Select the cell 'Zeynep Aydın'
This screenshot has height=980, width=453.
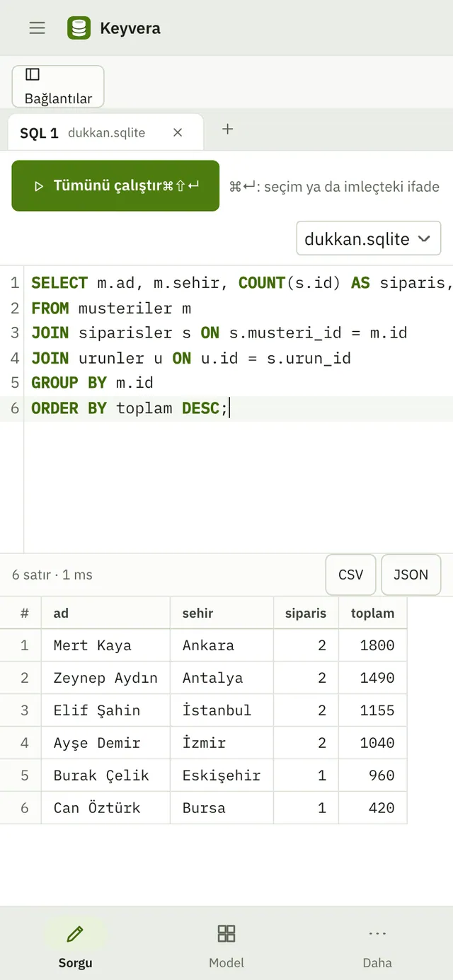105,678
